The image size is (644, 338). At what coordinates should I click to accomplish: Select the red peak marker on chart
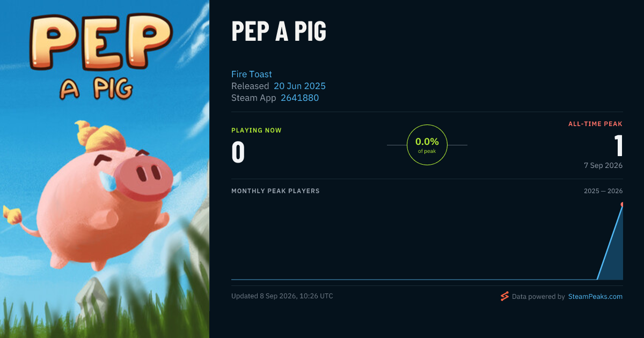(622, 204)
